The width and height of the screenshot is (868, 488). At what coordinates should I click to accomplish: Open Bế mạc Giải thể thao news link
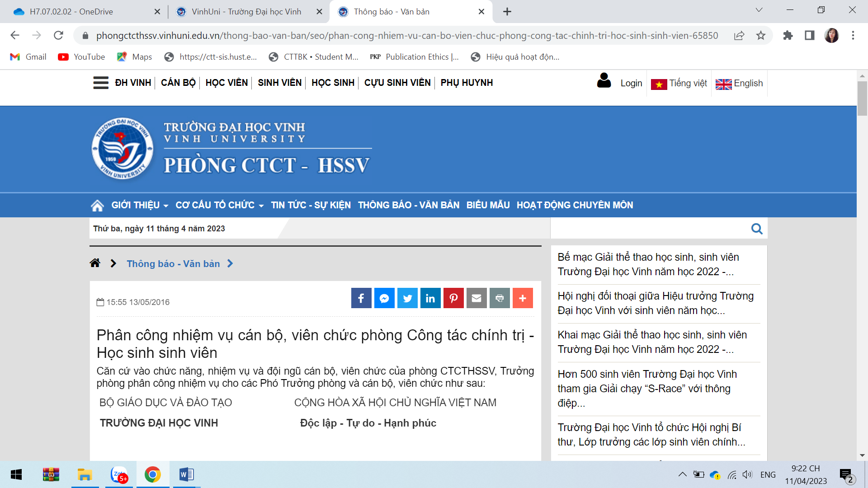coord(648,264)
